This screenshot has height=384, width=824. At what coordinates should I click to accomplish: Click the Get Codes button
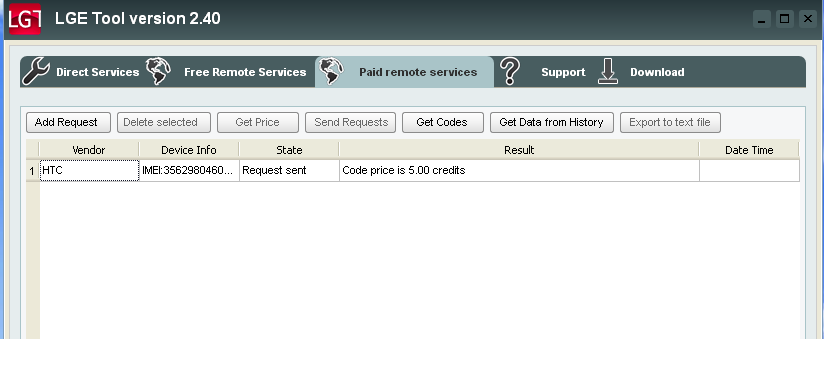tap(443, 122)
